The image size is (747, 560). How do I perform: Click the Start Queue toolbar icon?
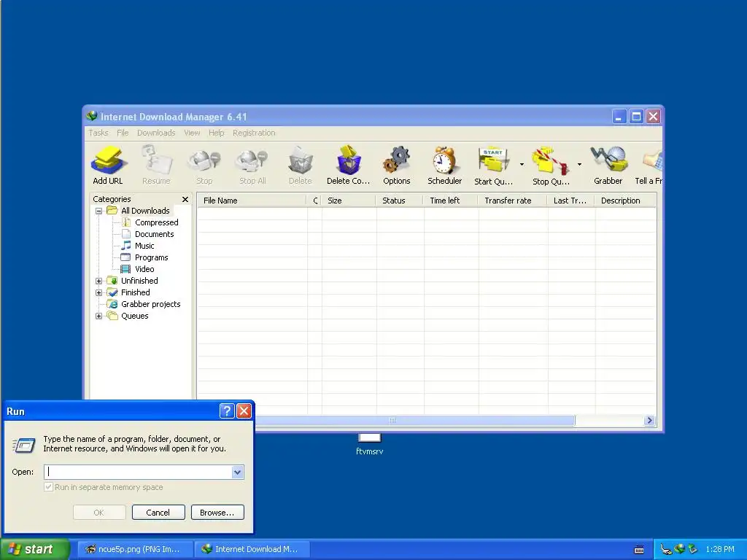click(494, 166)
